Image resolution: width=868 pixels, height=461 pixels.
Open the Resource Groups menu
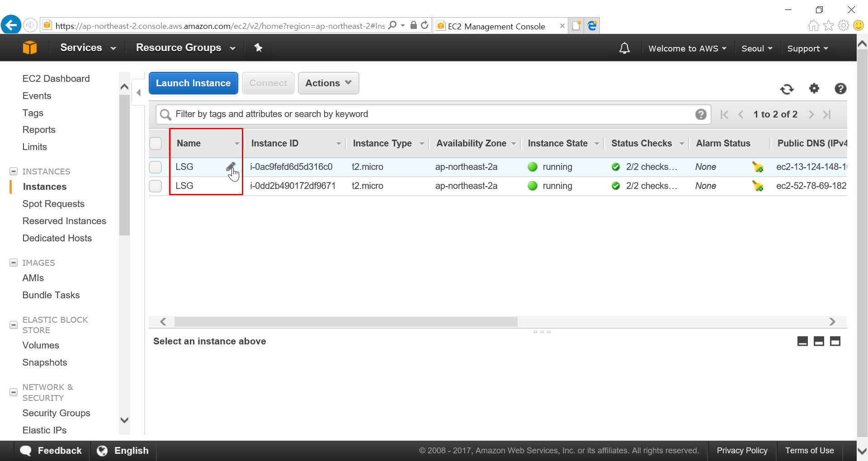[186, 47]
